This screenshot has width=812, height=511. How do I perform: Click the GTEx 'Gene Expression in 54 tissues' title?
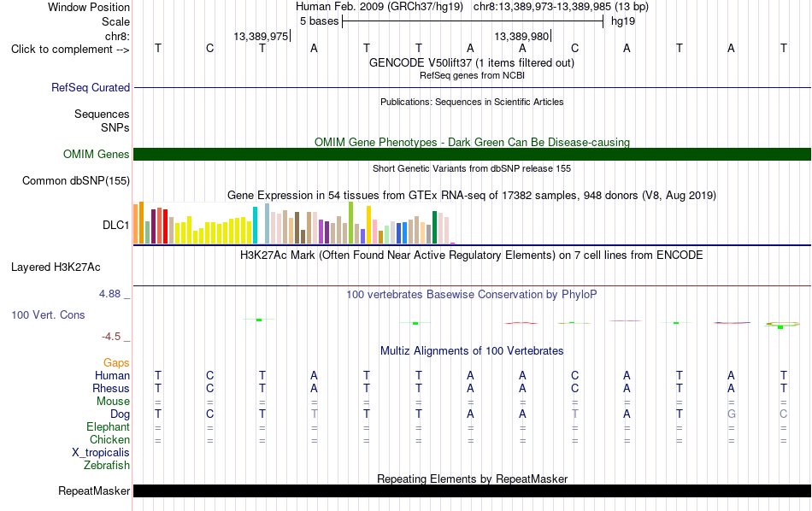point(472,195)
